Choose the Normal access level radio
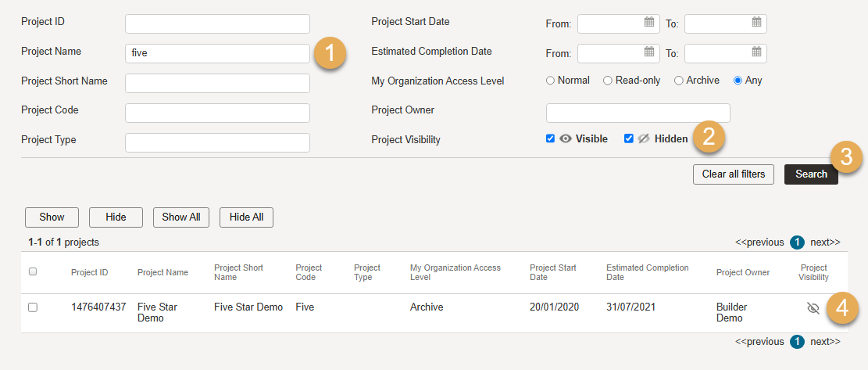Viewport: 868px width, 370px height. 550,81
